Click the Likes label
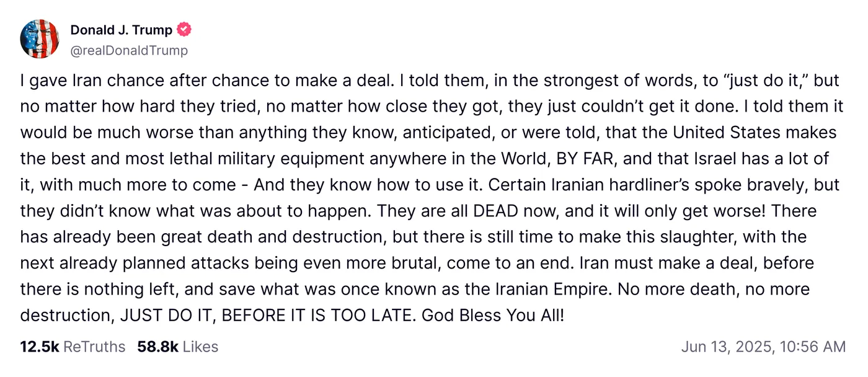 click(200, 347)
